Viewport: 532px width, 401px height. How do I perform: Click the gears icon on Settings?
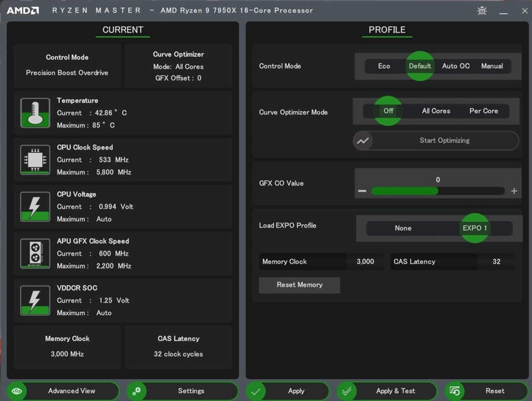coord(137,391)
